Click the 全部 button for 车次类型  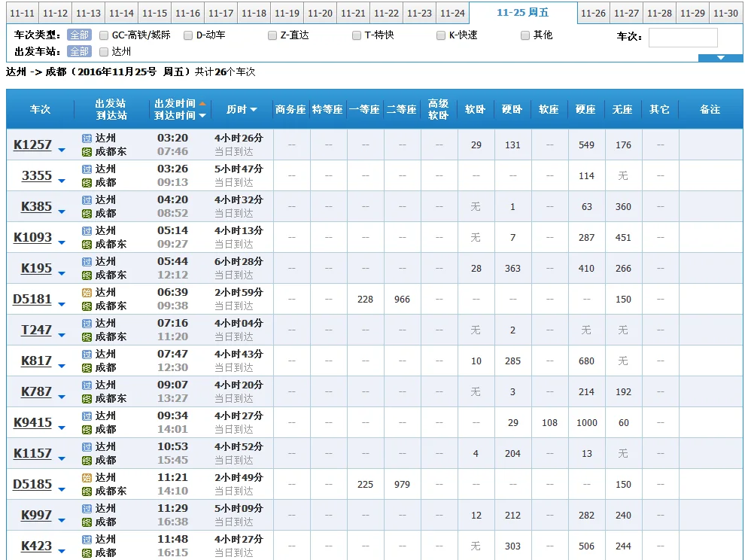[79, 35]
